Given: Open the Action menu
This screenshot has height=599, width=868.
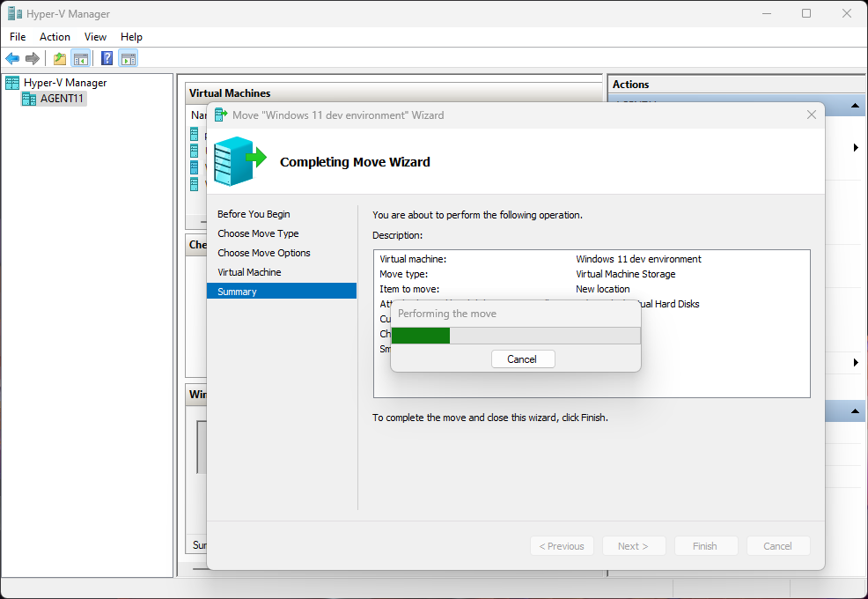Looking at the screenshot, I should click(55, 37).
